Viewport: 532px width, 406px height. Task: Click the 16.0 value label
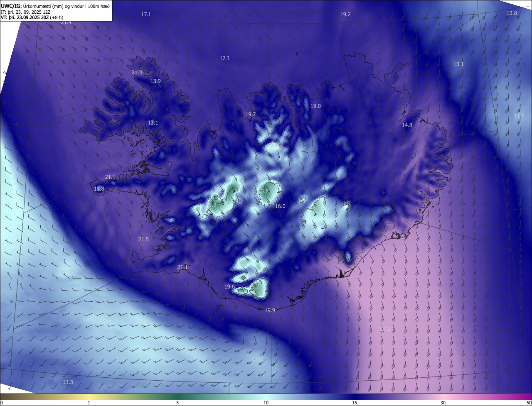280,206
